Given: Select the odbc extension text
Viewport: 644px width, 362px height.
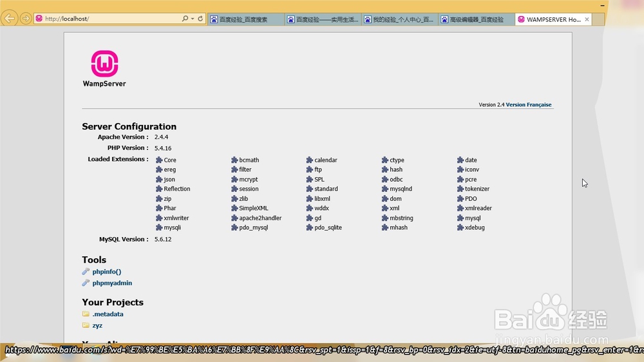Looking at the screenshot, I should [x=396, y=180].
